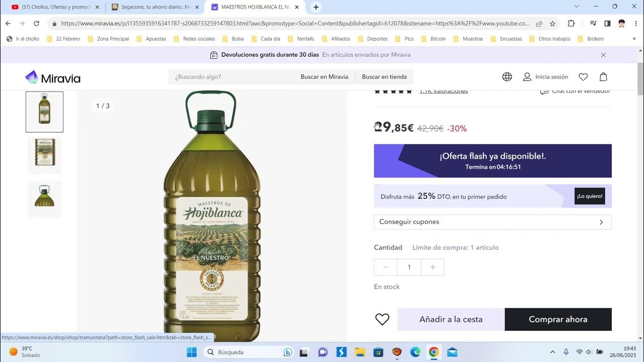Open 22 Febrero bookmark folder
This screenshot has height=362, width=644.
[x=63, y=39]
